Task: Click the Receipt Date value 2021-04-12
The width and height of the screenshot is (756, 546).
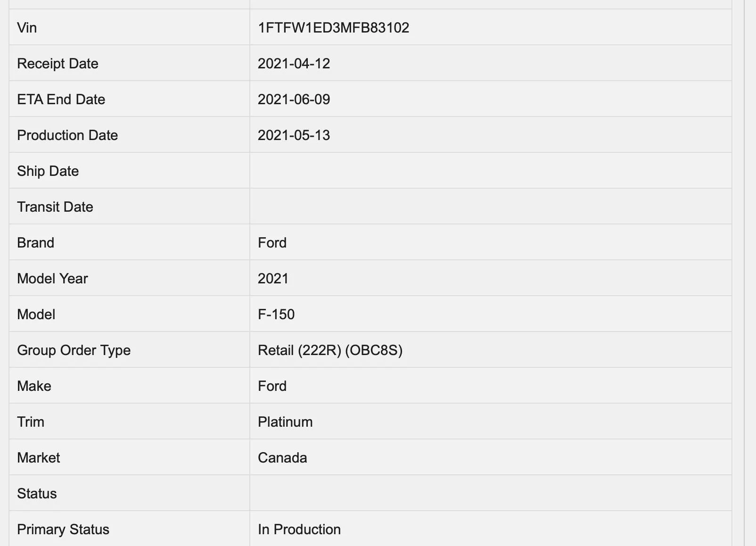Action: (x=294, y=64)
